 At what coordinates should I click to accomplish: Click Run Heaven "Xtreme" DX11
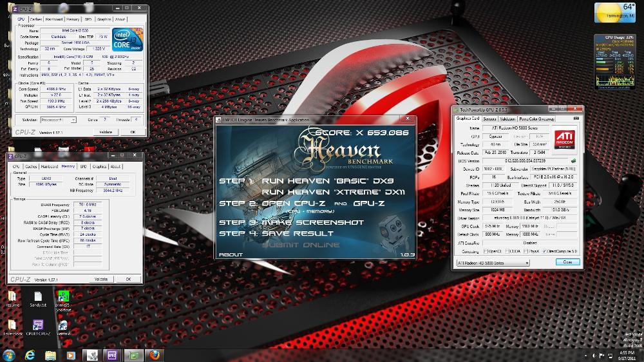coord(333,192)
